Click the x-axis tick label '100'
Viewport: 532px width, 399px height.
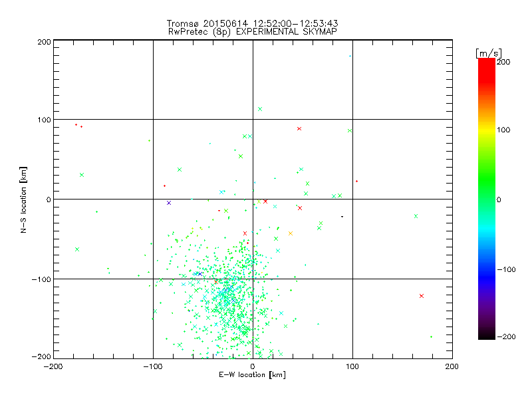(352, 366)
